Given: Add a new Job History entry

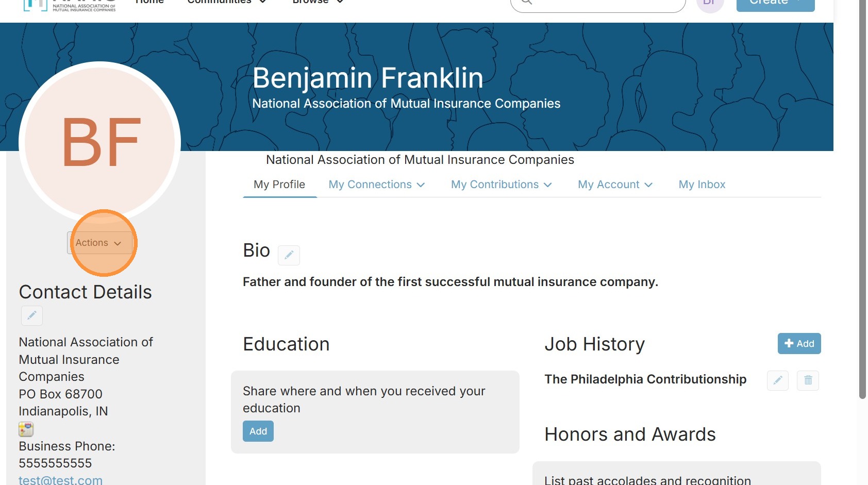Looking at the screenshot, I should pos(799,344).
